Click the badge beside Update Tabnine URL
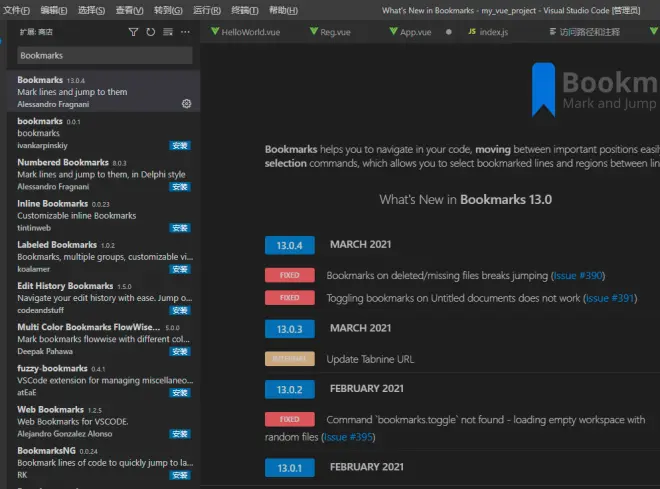Viewport: 660px width, 489px height. point(290,359)
